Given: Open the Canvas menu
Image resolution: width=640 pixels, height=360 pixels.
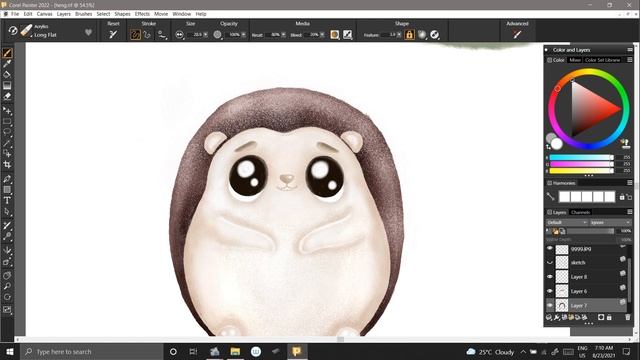Looking at the screenshot, I should (44, 14).
